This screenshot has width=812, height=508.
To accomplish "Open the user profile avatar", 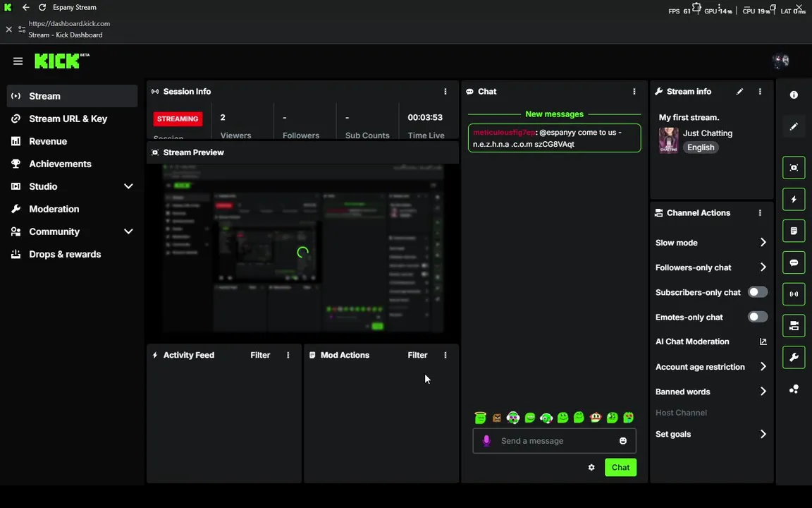I will [x=780, y=61].
